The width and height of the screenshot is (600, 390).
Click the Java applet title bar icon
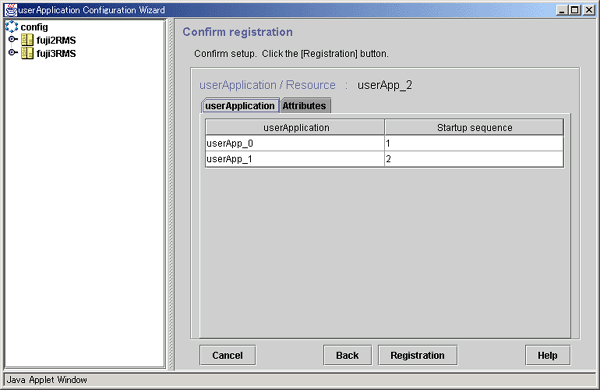coord(11,10)
